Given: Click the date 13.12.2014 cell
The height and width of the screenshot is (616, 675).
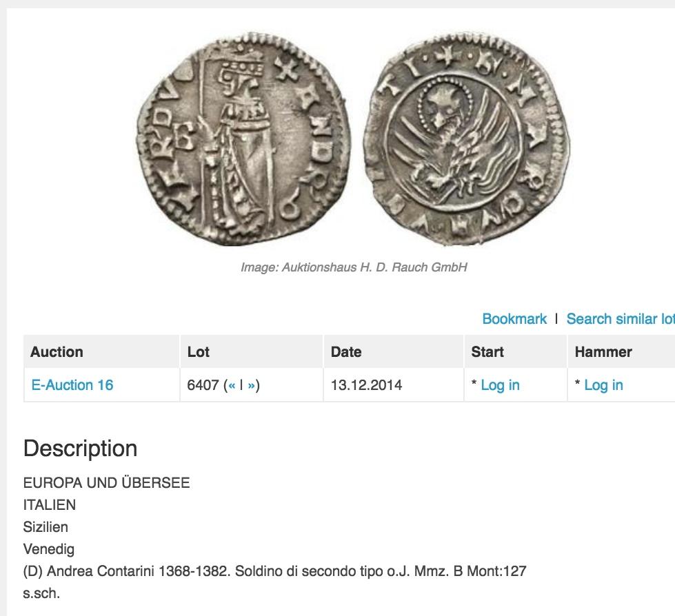Looking at the screenshot, I should click(366, 385).
